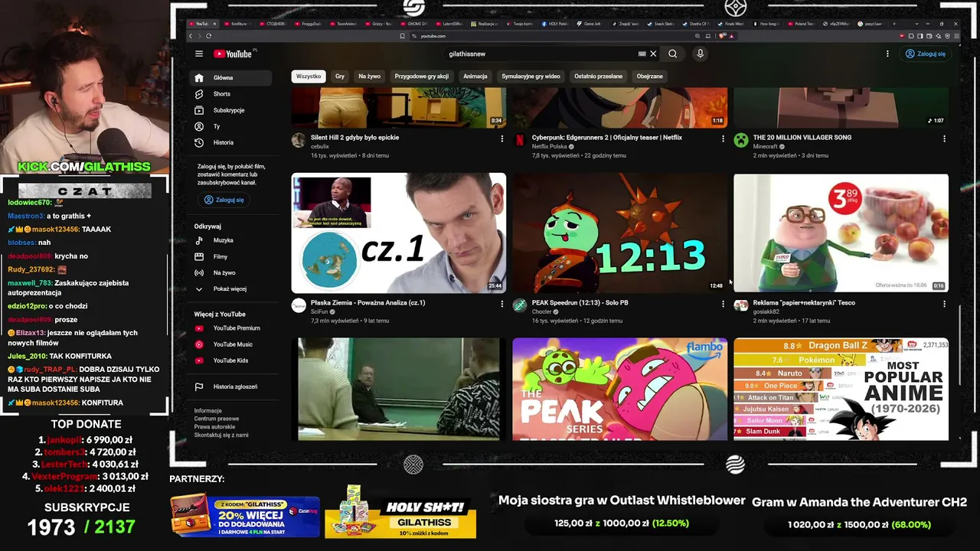Click the Informacje footer link
This screenshot has width=980, height=551.
pyautogui.click(x=207, y=411)
